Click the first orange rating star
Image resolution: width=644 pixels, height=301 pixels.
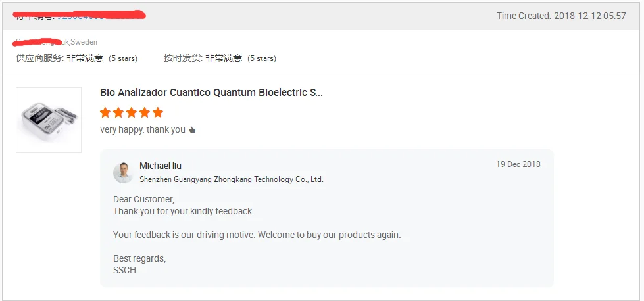point(105,112)
